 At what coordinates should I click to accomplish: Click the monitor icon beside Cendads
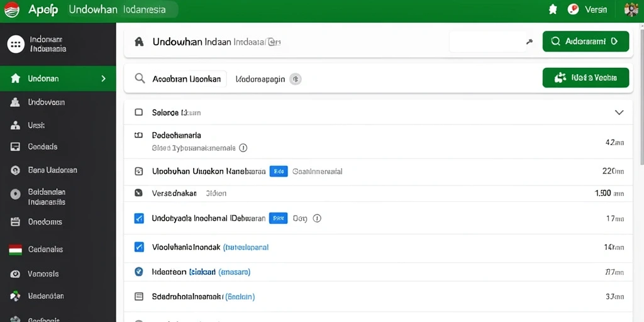[15, 147]
